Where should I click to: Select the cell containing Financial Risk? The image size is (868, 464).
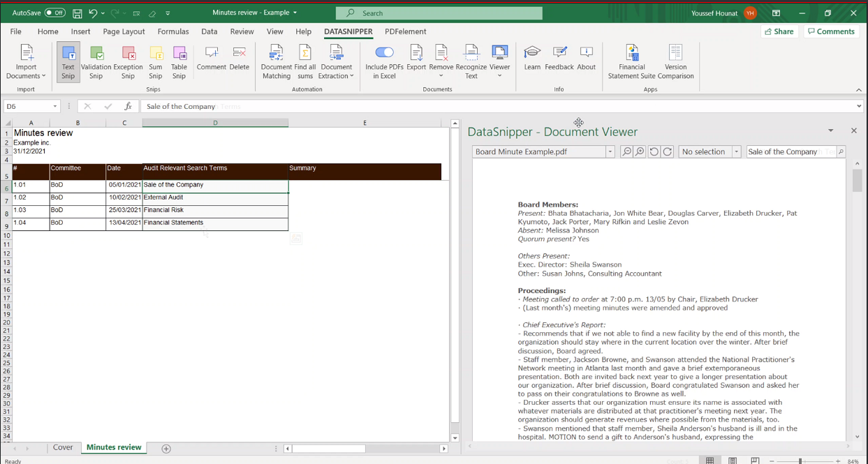point(215,211)
